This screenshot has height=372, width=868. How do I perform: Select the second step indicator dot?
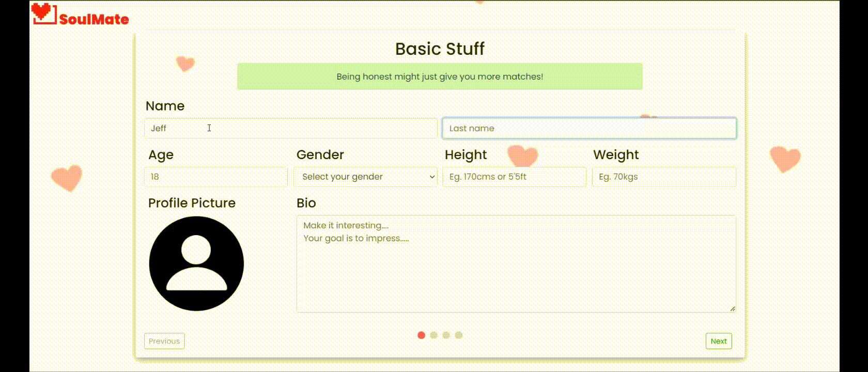tap(433, 335)
